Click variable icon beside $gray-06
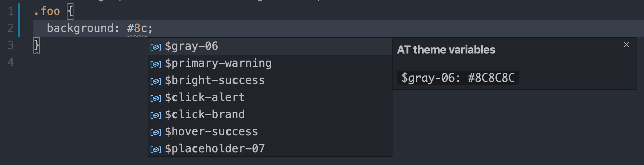The width and height of the screenshot is (644, 165). (x=155, y=47)
